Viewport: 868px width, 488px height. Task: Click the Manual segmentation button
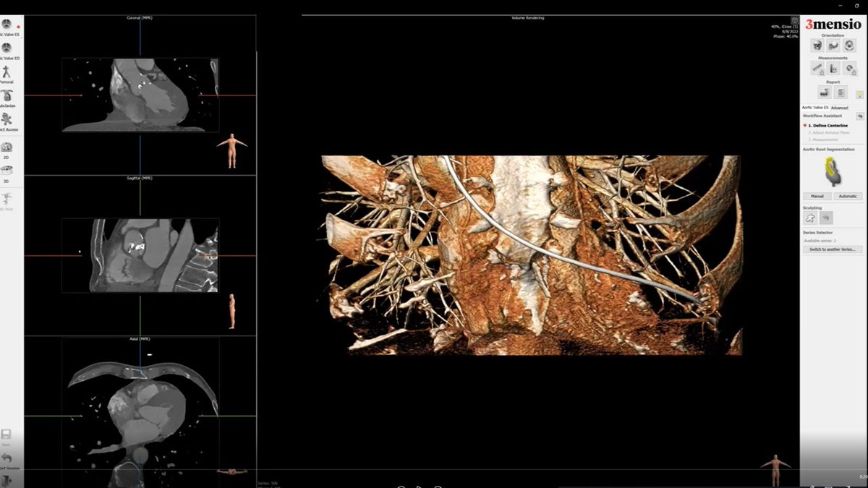click(x=817, y=196)
